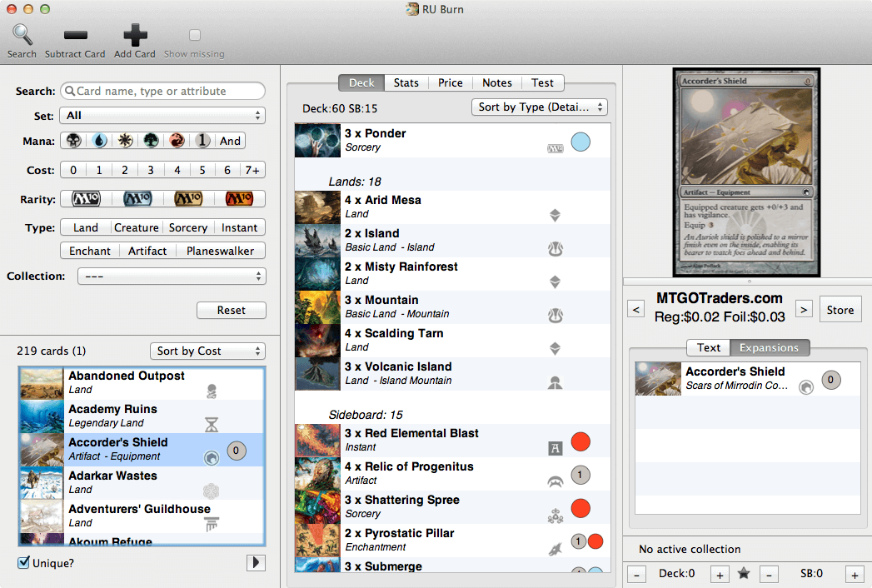This screenshot has height=588, width=872.
Task: Decrease Deck:0 count with minus button
Action: click(637, 574)
